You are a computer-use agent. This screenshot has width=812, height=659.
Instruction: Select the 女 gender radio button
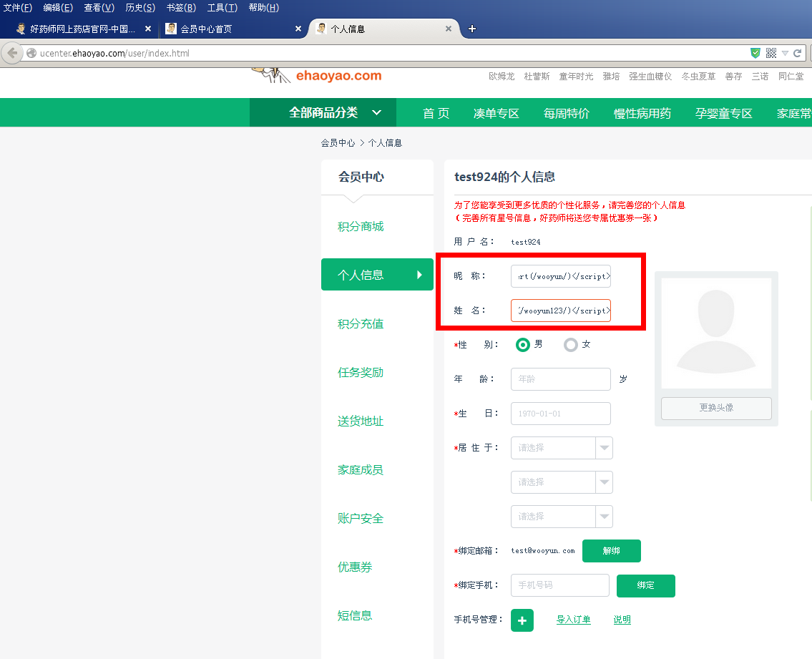(571, 344)
